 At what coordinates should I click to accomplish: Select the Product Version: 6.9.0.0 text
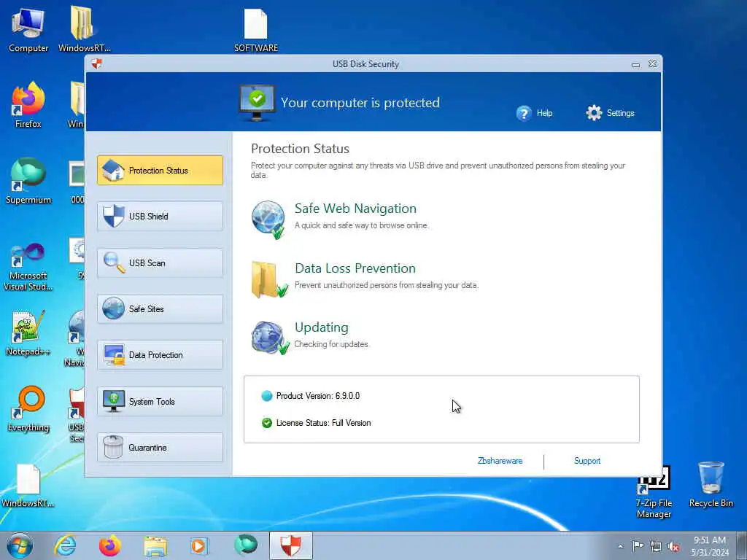pyautogui.click(x=318, y=396)
